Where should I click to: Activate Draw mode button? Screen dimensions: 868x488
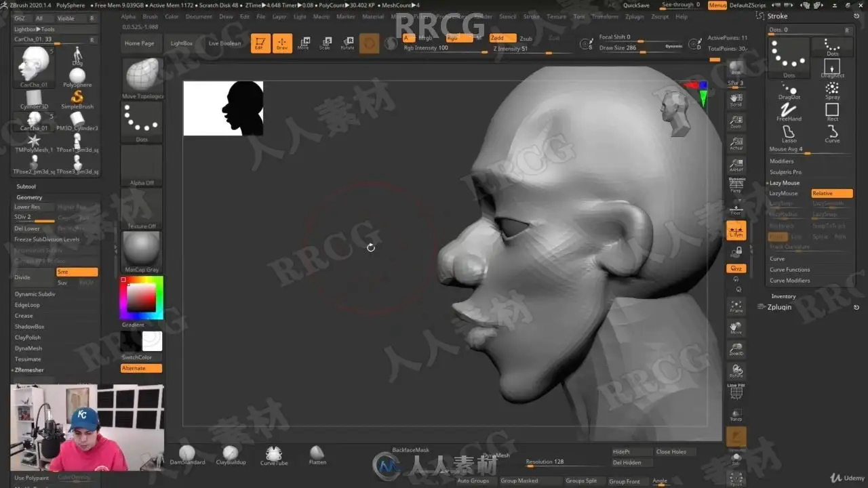point(282,43)
